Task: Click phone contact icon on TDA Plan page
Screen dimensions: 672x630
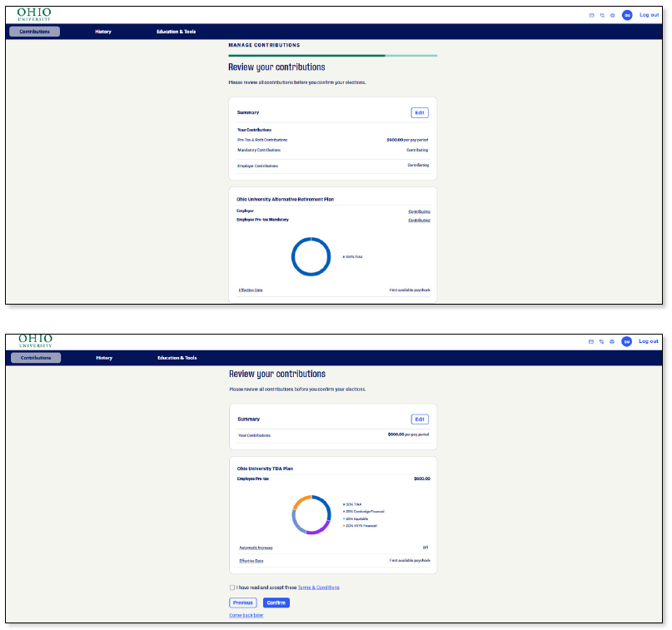Action: pyautogui.click(x=602, y=341)
